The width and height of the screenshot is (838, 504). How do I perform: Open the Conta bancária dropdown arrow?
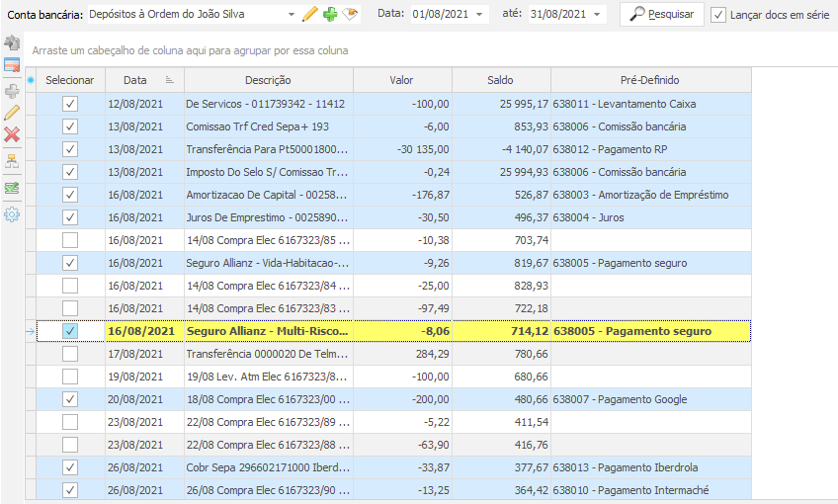point(292,15)
